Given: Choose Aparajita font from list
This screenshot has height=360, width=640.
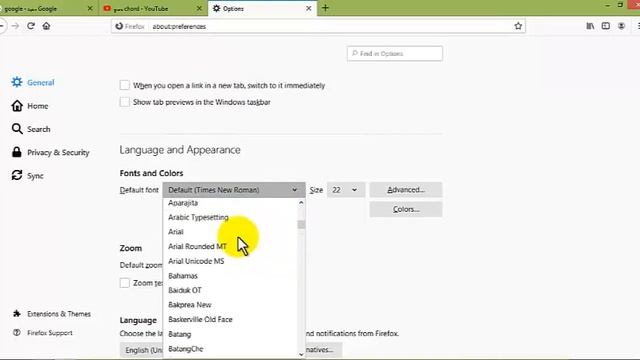Looking at the screenshot, I should 231,203.
